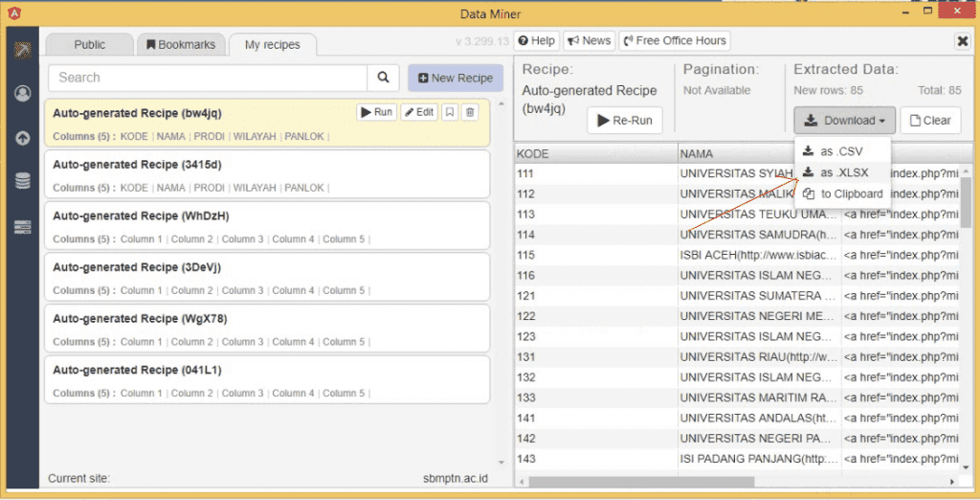Delete recipe bw4jq with trash icon
This screenshot has height=500, width=980.
[470, 112]
